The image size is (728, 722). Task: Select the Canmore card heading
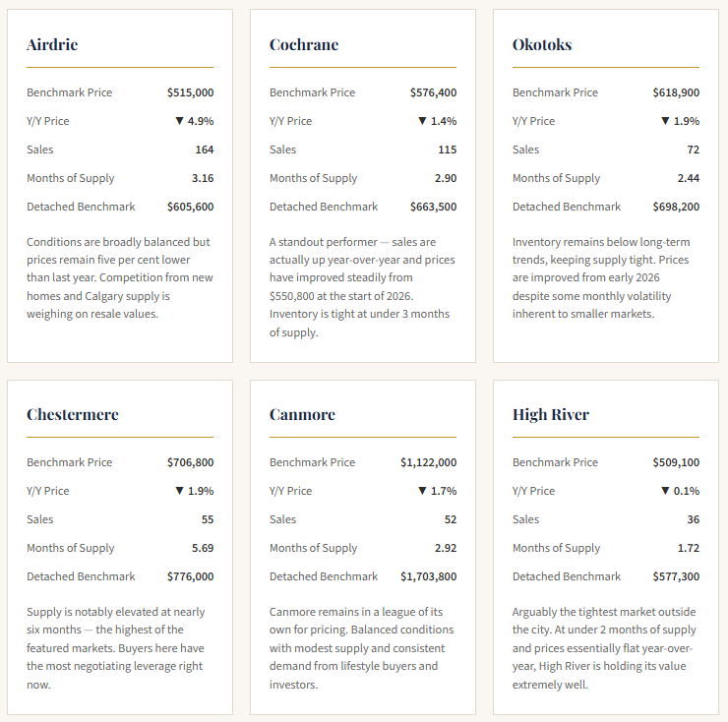point(302,414)
